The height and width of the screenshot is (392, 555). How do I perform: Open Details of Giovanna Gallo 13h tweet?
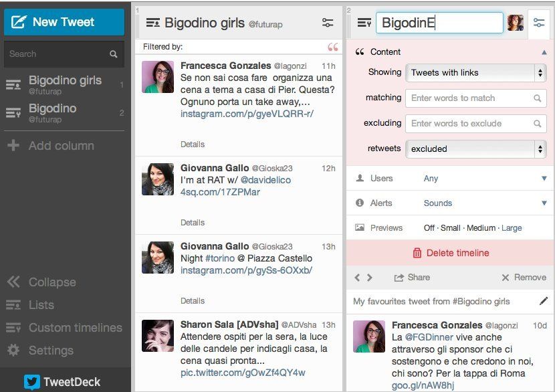193,301
